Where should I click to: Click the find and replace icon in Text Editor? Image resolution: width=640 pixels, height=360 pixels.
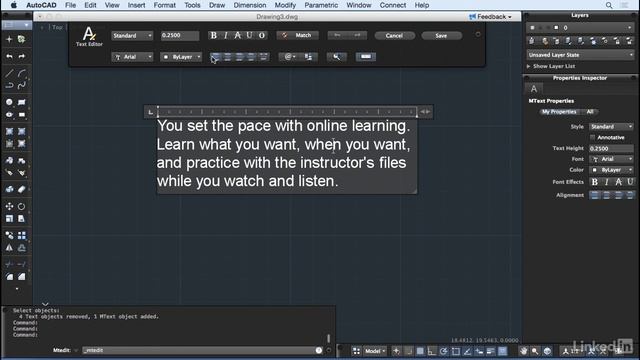click(x=337, y=57)
